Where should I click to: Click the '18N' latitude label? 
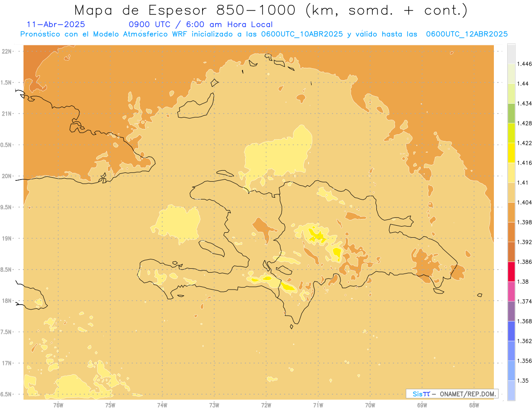7,301
